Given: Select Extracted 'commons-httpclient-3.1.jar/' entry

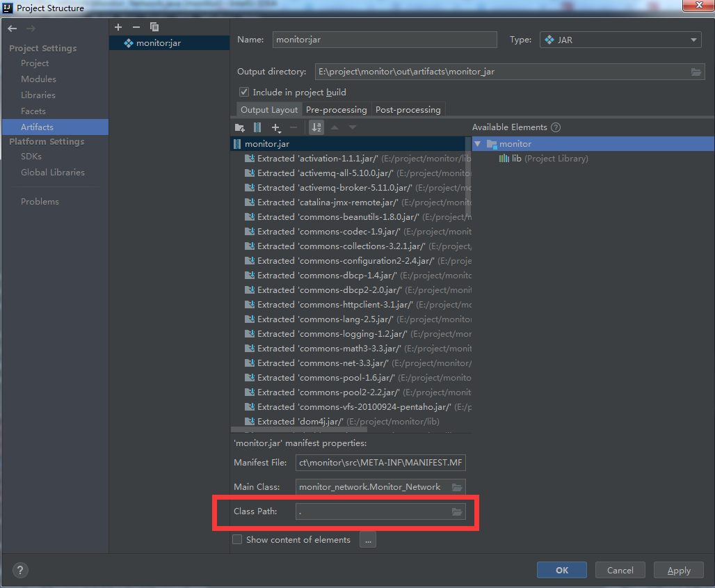Looking at the screenshot, I should click(x=357, y=304).
